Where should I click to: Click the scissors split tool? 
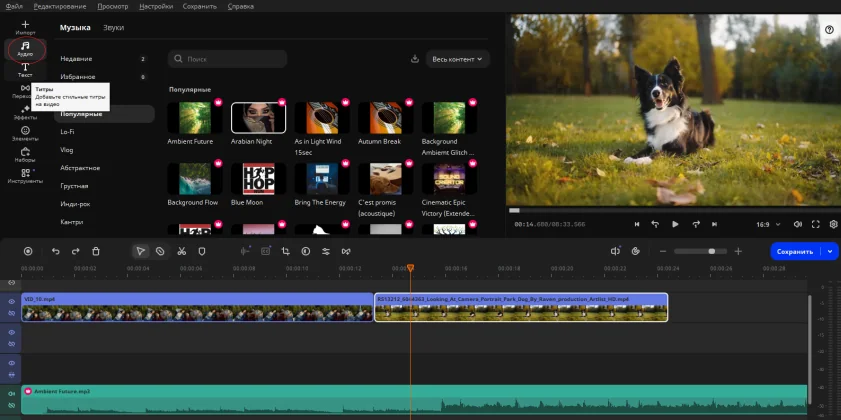pos(181,251)
